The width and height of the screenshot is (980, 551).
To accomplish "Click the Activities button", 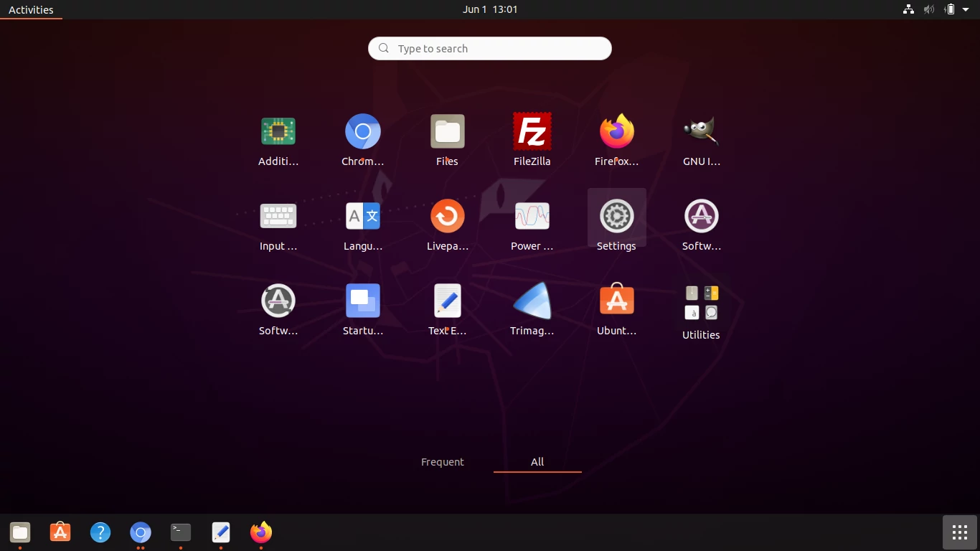I will click(31, 9).
